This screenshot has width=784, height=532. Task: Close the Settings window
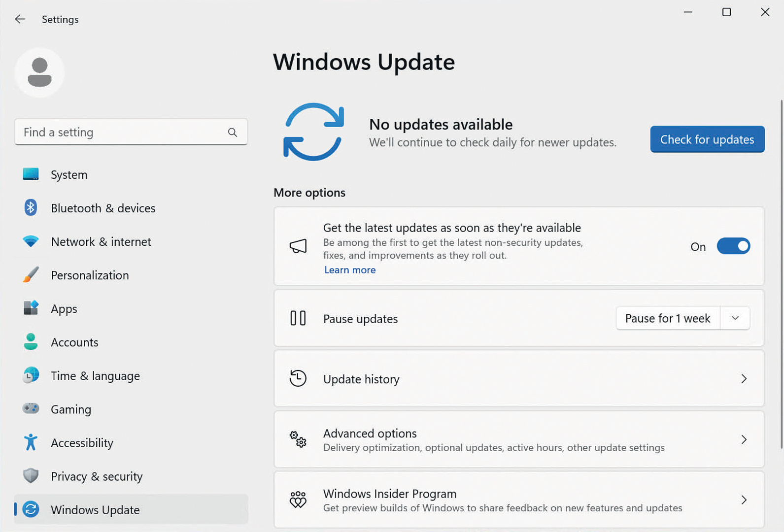[765, 12]
